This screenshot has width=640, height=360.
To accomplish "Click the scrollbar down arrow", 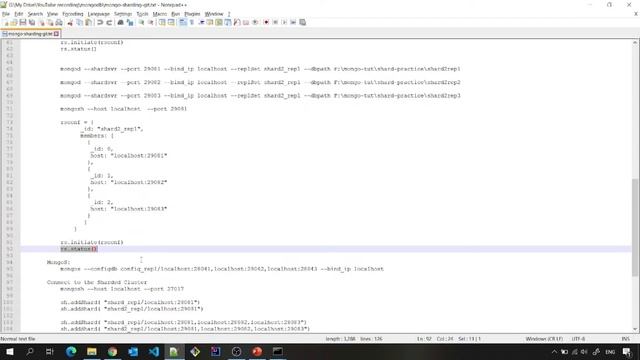I will [x=636, y=329].
